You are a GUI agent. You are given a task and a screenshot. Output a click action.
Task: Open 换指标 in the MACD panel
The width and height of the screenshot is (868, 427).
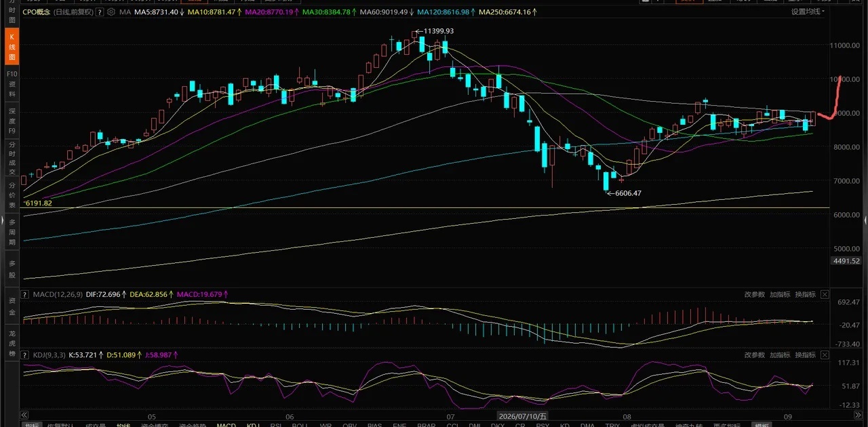click(805, 294)
